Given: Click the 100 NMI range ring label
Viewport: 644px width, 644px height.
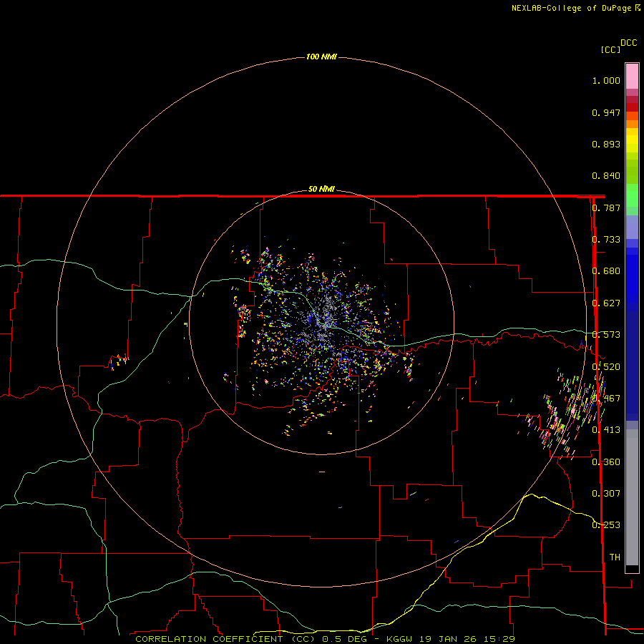Looking at the screenshot, I should [x=321, y=57].
